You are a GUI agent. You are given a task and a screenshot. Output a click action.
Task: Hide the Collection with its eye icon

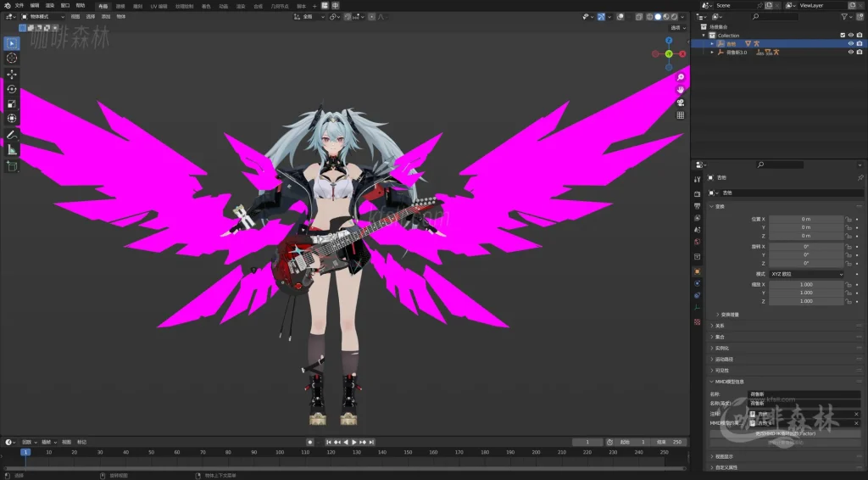coord(851,36)
